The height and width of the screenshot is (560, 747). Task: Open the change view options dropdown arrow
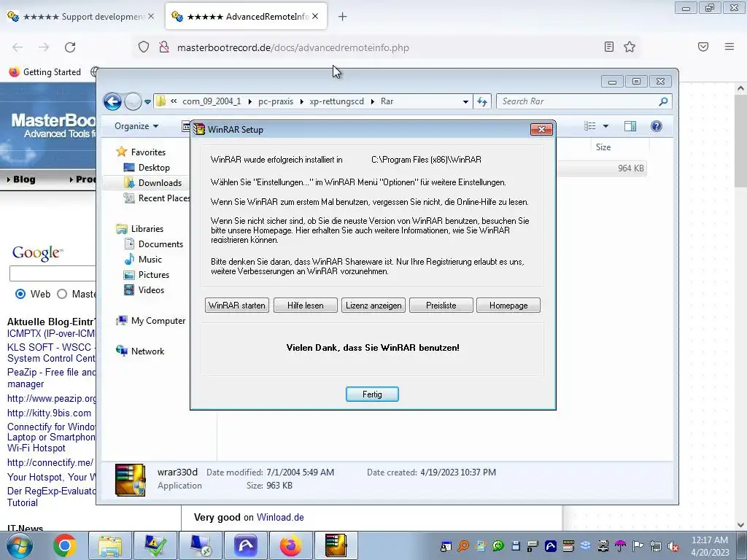[x=605, y=126]
